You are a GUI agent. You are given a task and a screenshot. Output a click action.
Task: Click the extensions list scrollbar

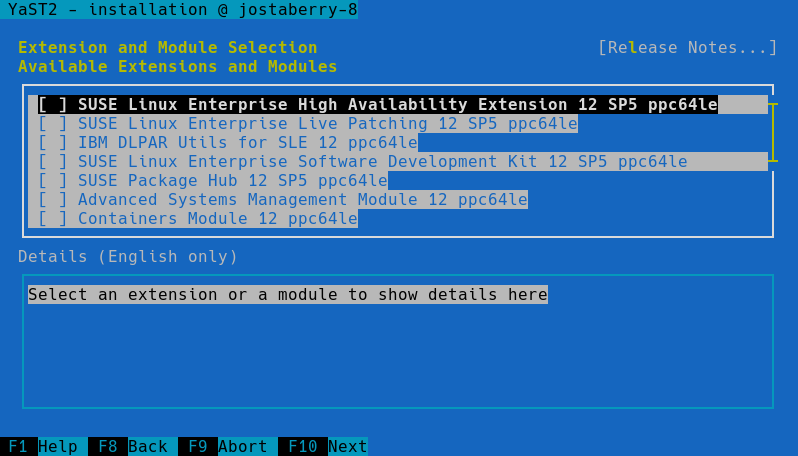click(772, 133)
